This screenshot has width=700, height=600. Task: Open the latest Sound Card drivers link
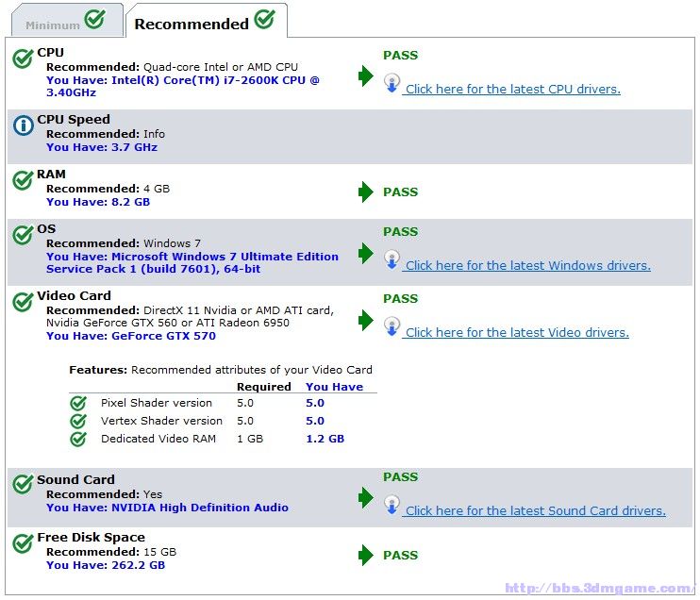pos(535,510)
